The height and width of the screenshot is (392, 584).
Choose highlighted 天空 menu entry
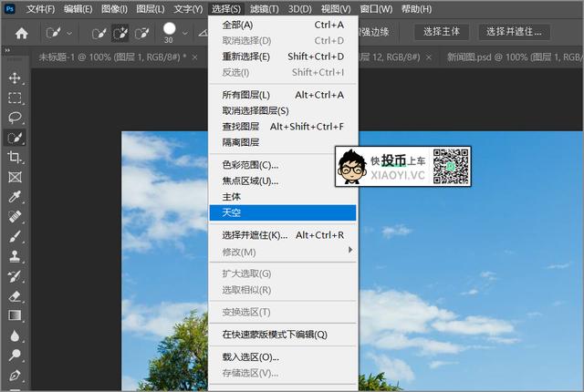(x=283, y=212)
